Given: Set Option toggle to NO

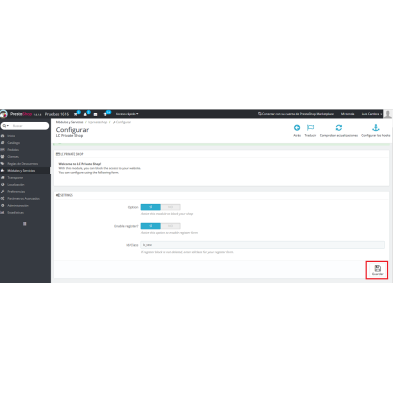Looking at the screenshot, I should coord(170,207).
